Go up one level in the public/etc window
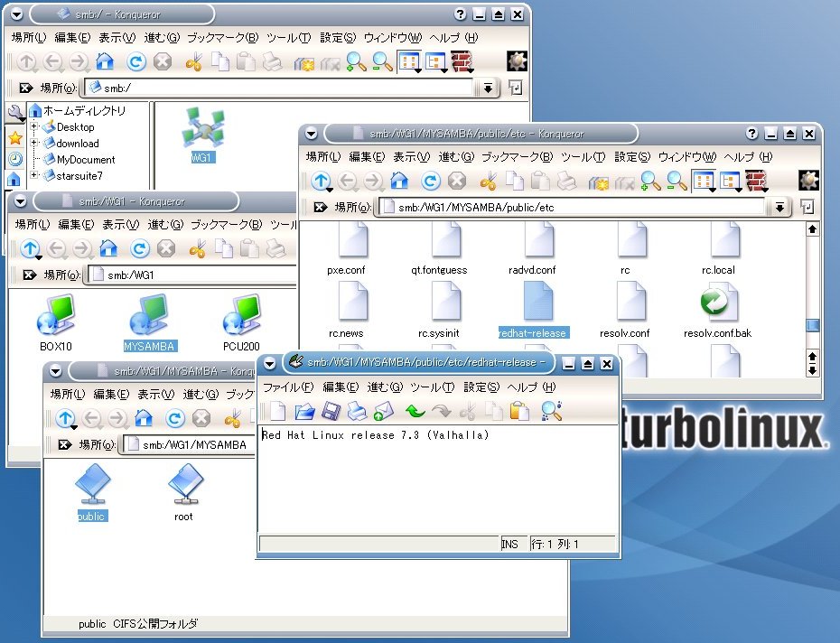This screenshot has height=643, width=840. click(321, 182)
